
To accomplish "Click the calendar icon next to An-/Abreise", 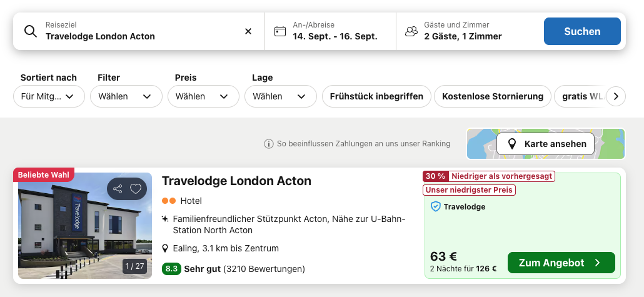I will coord(280,31).
